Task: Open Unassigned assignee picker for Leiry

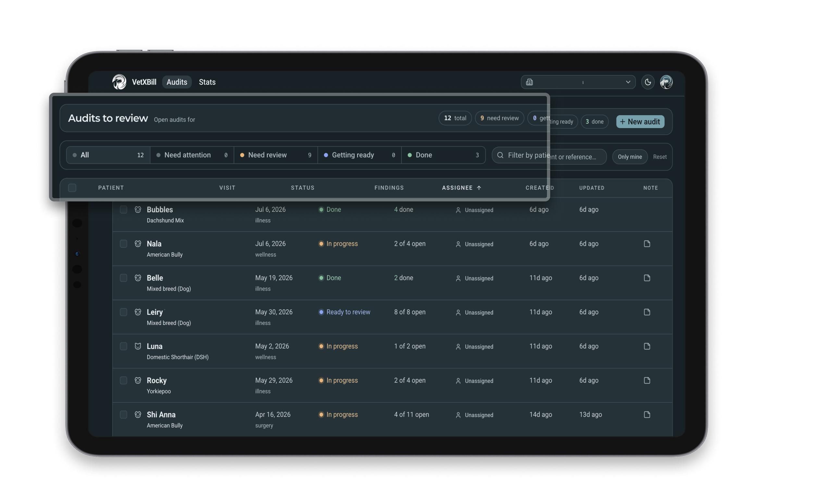Action: 474,312
